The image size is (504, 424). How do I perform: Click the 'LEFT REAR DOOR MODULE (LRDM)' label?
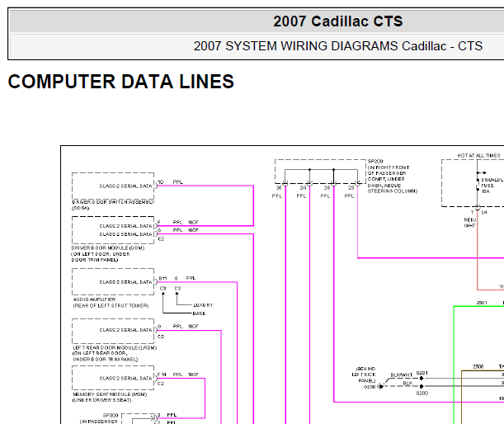coord(115,347)
